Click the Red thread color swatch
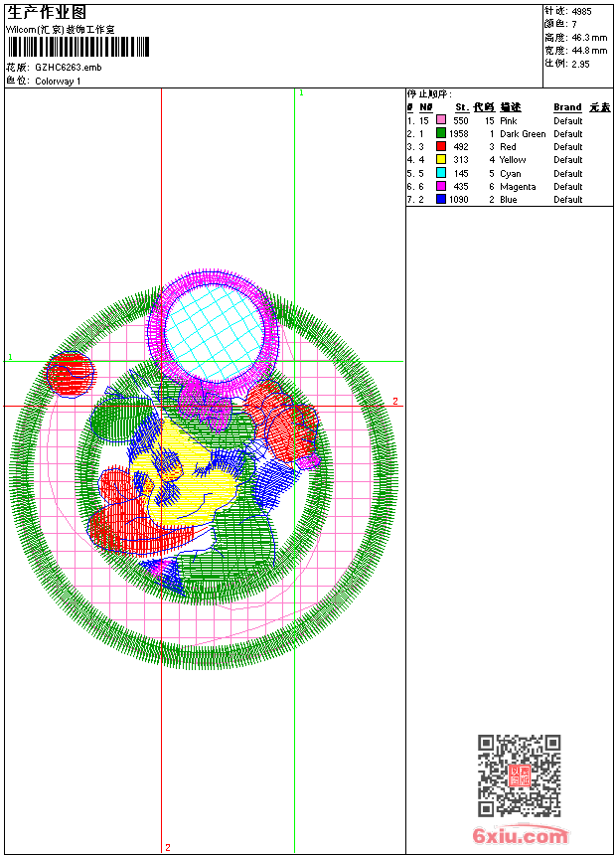 [x=441, y=146]
